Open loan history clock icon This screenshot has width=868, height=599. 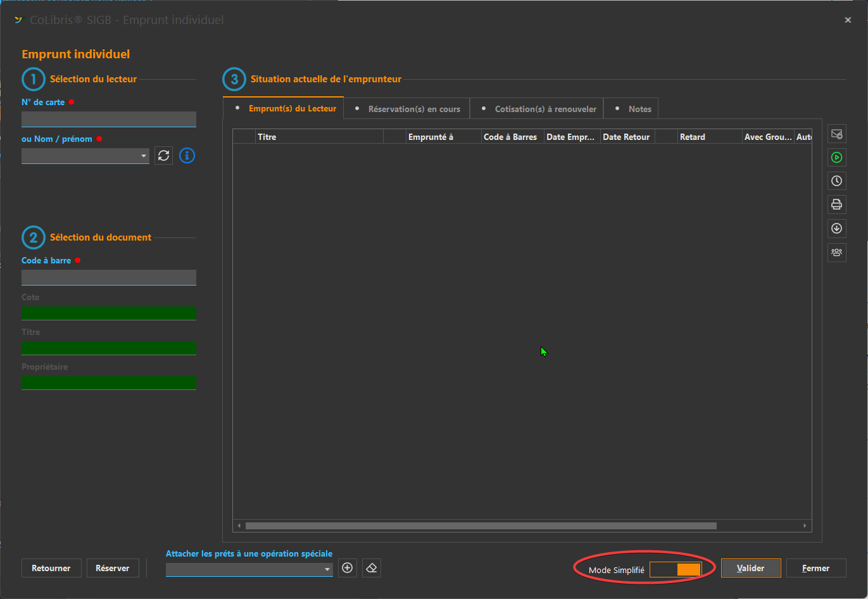tap(836, 181)
